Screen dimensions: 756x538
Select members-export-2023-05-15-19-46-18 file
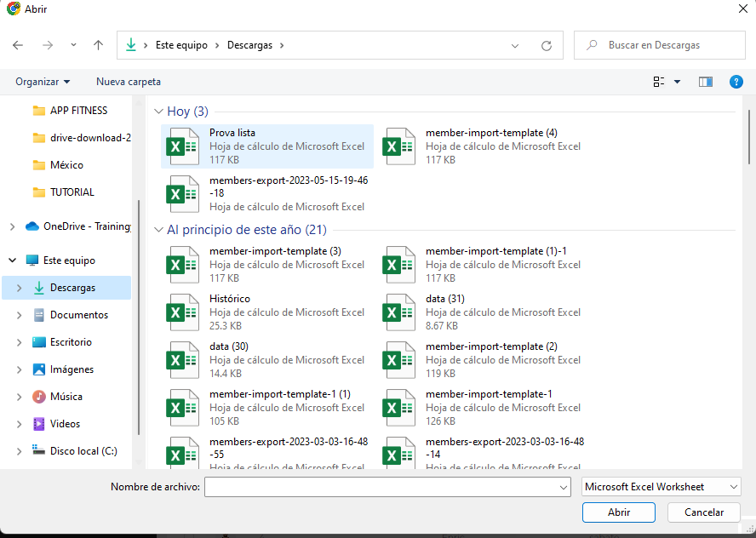[x=267, y=193]
